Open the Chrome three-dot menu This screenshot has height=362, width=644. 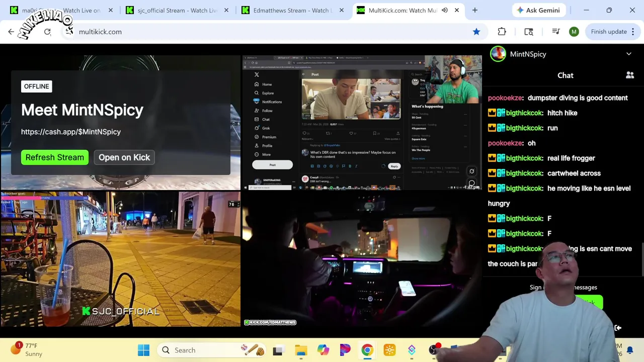[x=633, y=32]
